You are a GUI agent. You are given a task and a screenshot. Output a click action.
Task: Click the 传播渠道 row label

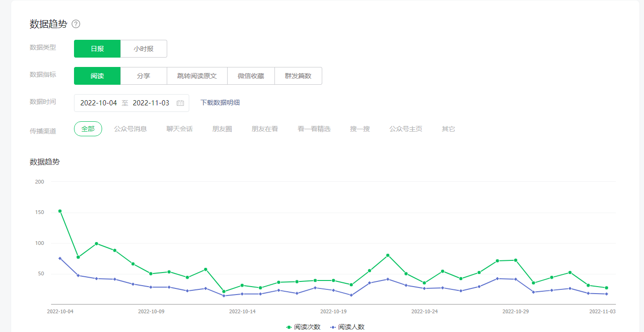(x=43, y=131)
